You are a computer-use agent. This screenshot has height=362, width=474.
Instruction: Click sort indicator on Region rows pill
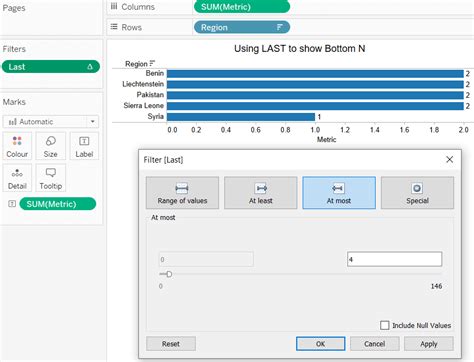point(280,27)
